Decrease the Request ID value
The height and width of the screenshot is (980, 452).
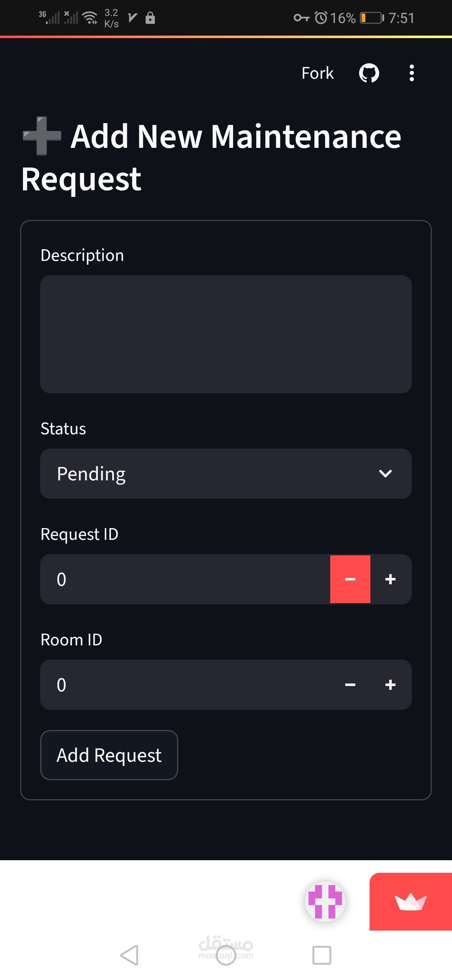click(x=350, y=579)
